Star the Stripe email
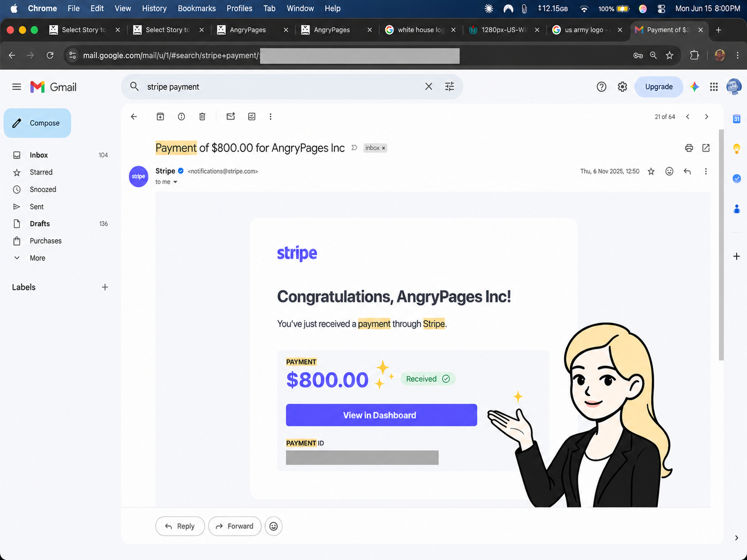Viewport: 747px width, 560px height. [x=651, y=171]
